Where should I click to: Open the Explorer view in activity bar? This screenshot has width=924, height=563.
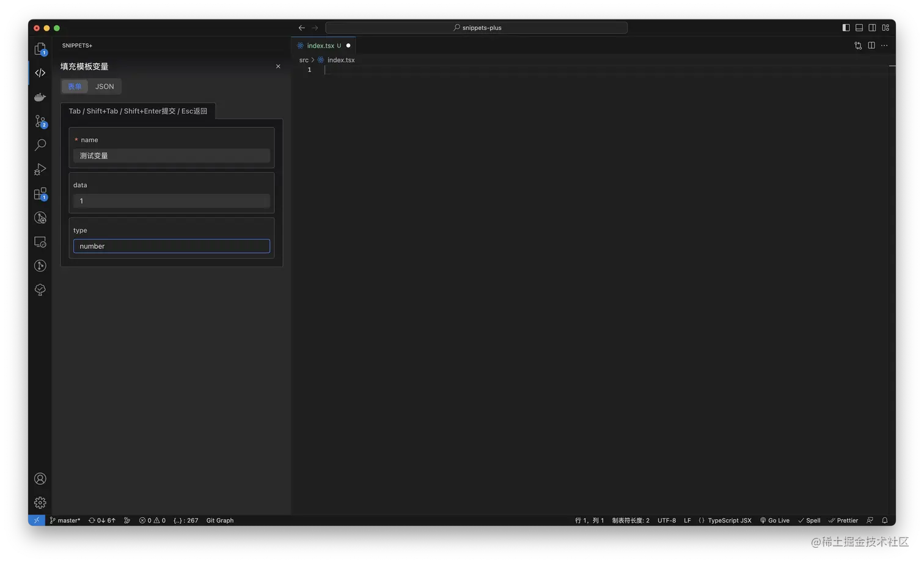point(40,49)
